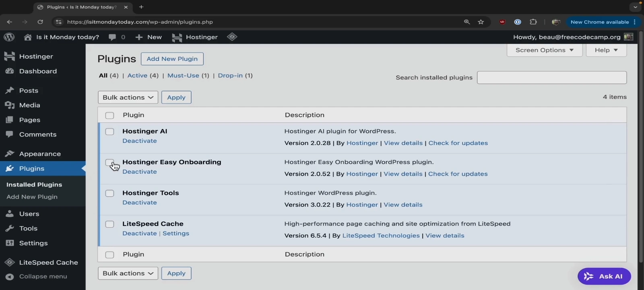Tick the Hostinger AI plugin checkbox

click(x=109, y=132)
